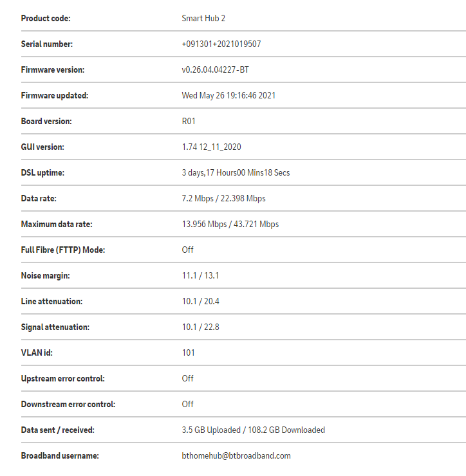Click the Full Fibre (FTTP) Mode Off value
This screenshot has height=476, width=466.
[x=187, y=250]
